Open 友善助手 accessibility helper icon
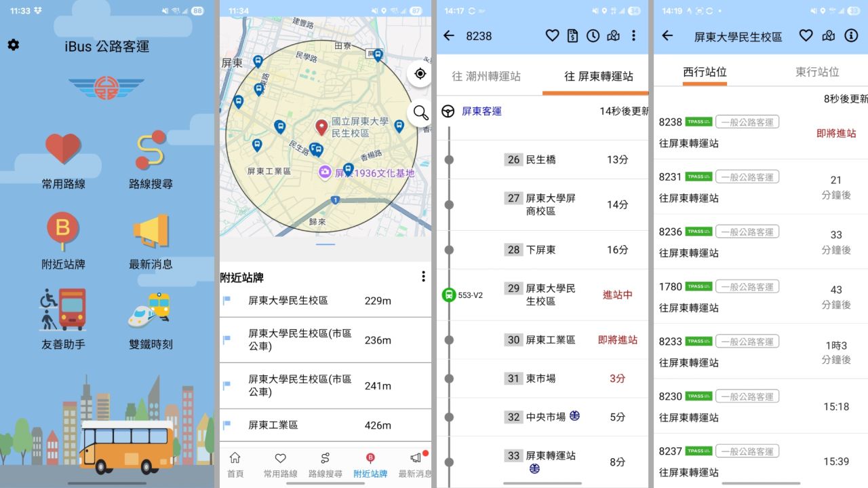 63,309
